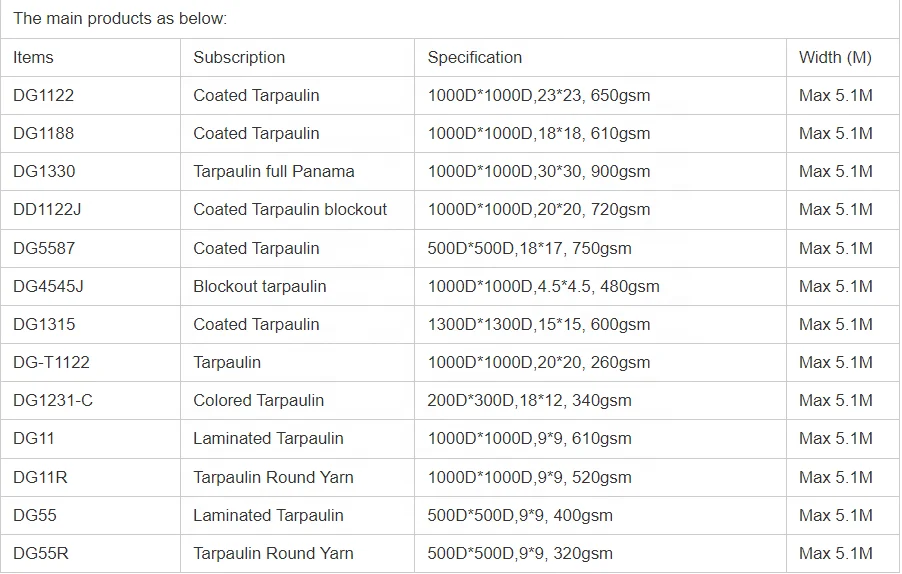
Task: Select the DG11 item code
Action: coord(33,439)
